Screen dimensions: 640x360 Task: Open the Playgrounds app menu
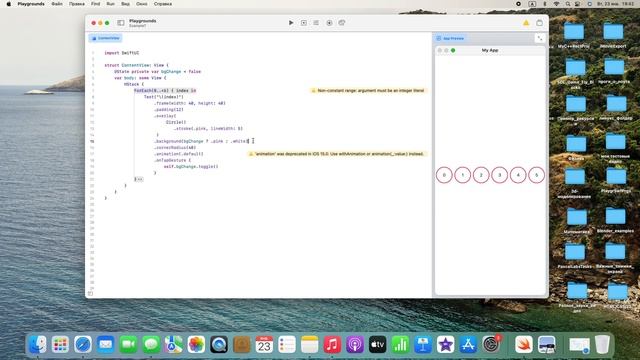[x=31, y=4]
